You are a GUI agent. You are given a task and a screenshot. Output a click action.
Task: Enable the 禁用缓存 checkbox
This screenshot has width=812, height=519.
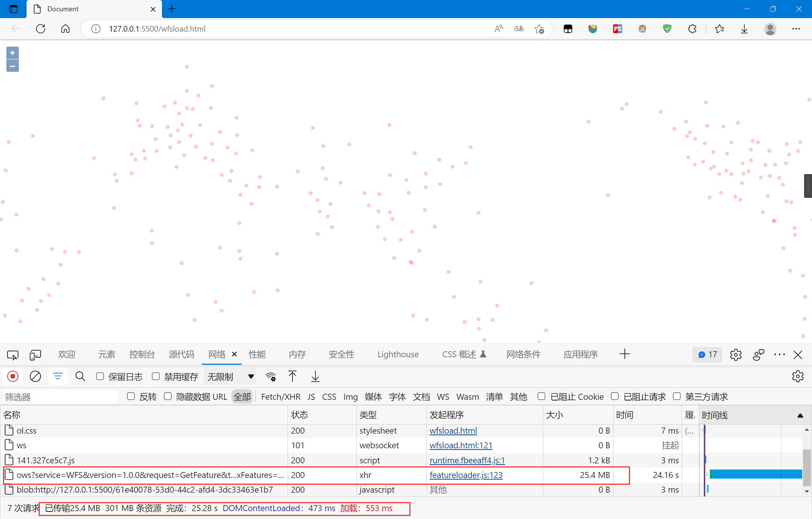[156, 376]
